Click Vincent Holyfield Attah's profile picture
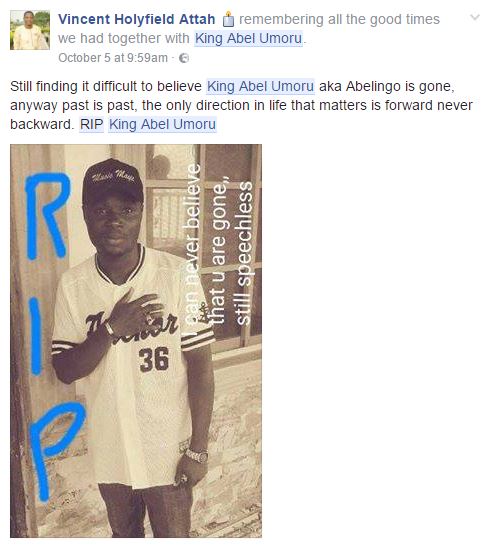Image resolution: width=491 pixels, height=550 pixels. (30, 30)
